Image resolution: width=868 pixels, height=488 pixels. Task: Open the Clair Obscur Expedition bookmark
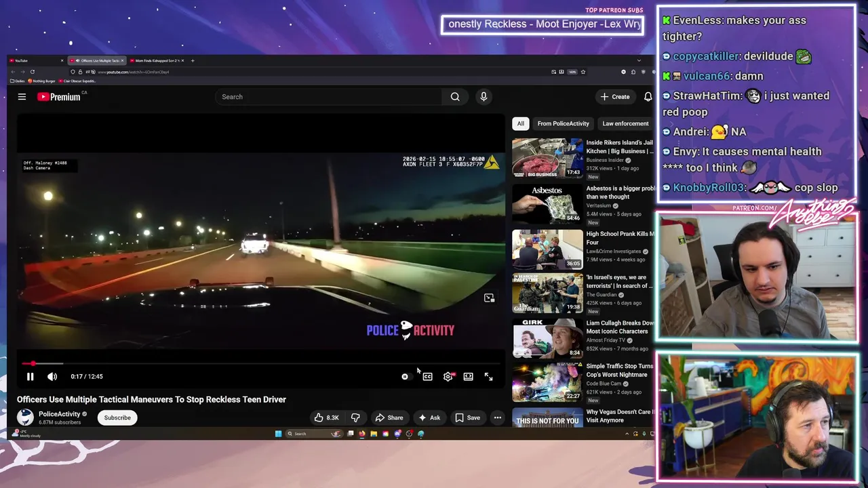point(77,81)
